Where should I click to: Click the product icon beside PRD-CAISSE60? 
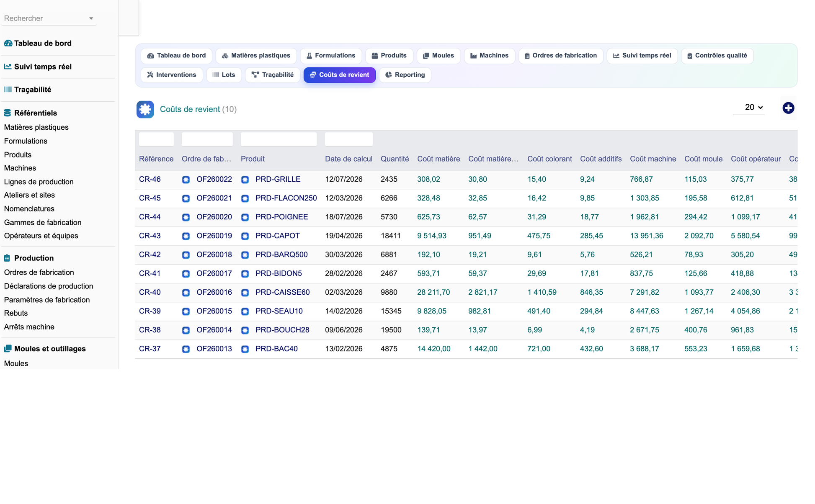click(x=245, y=293)
